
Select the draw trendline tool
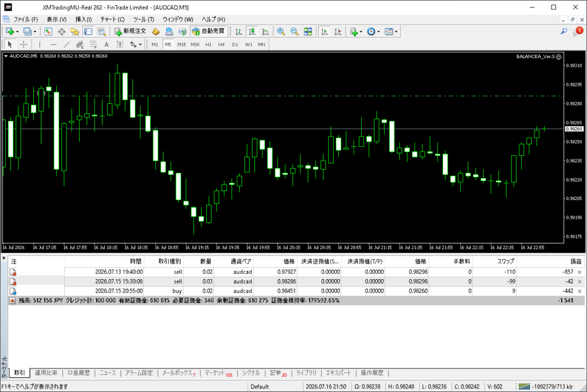tap(66, 45)
